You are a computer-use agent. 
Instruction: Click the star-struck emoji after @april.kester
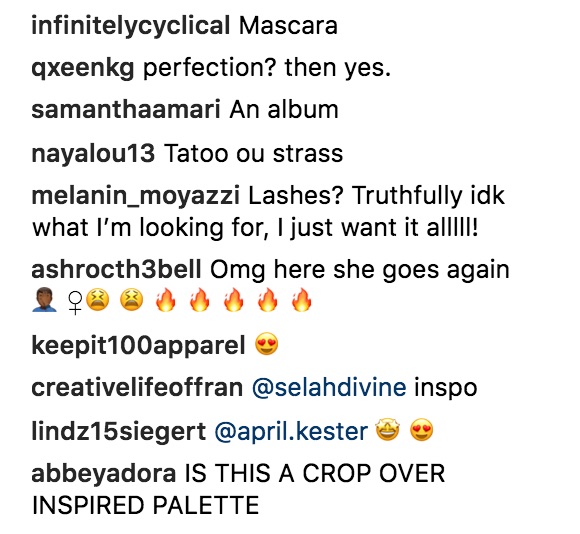click(388, 431)
